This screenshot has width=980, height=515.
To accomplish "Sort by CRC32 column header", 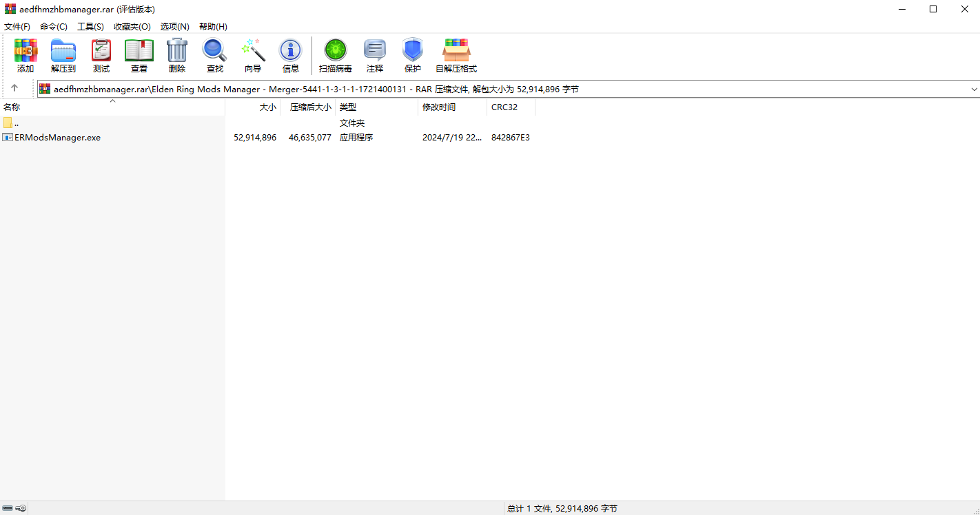I will tap(511, 107).
